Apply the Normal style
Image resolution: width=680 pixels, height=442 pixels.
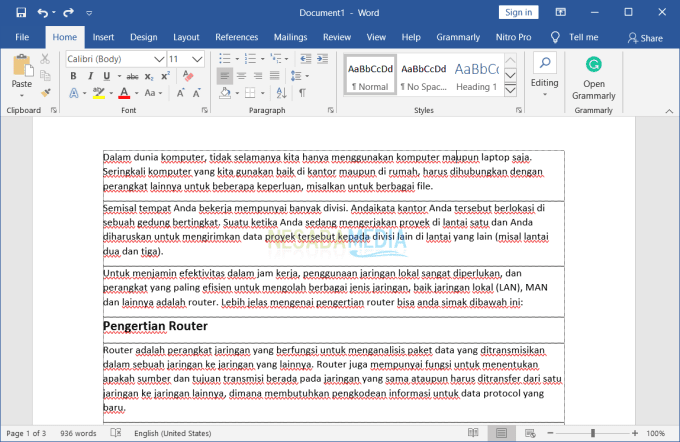tap(370, 77)
